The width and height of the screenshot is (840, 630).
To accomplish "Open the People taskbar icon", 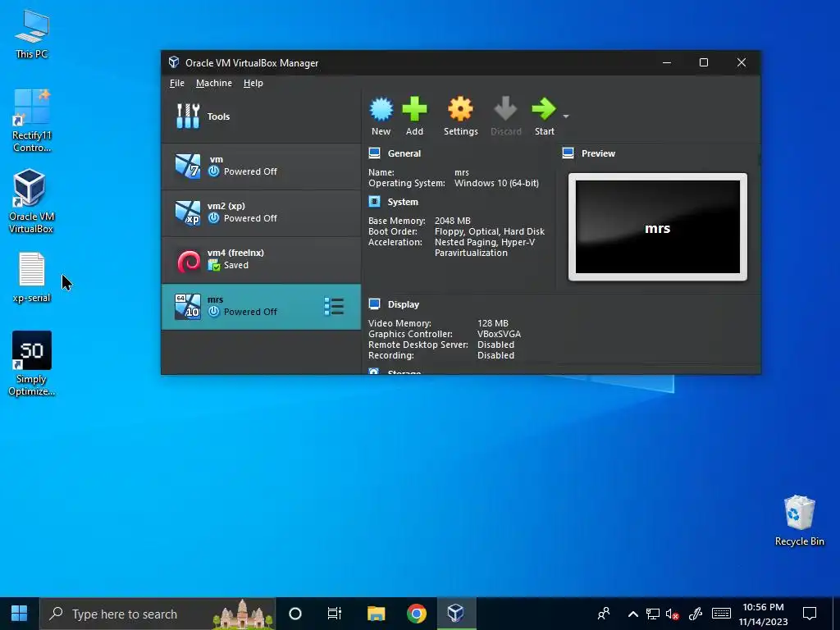I will tap(604, 614).
